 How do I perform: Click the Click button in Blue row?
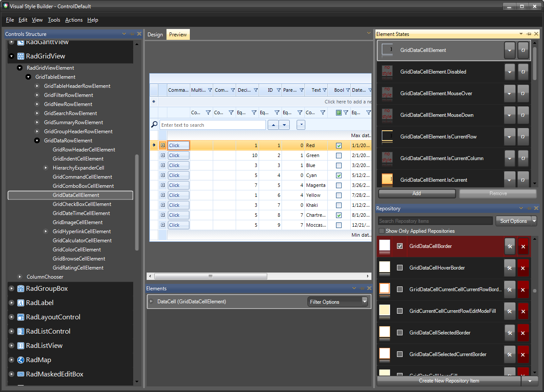tap(179, 165)
